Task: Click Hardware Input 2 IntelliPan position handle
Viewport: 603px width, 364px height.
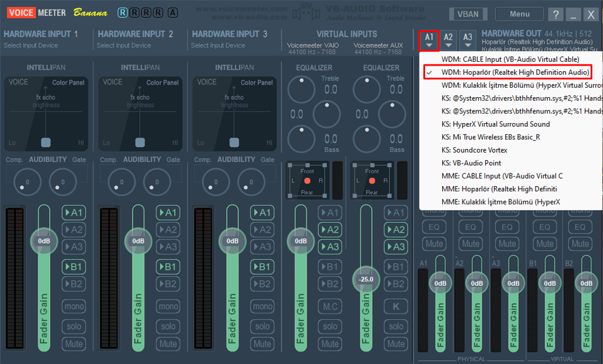Action: 140,143
